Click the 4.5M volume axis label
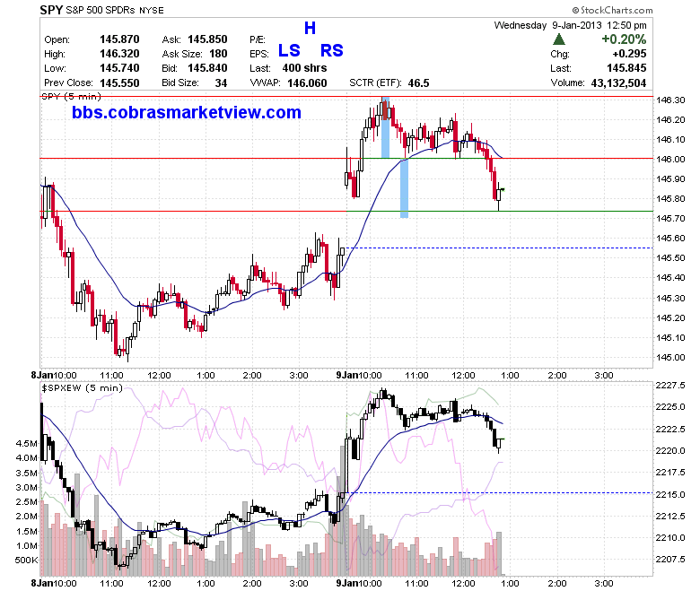 pos(27,443)
